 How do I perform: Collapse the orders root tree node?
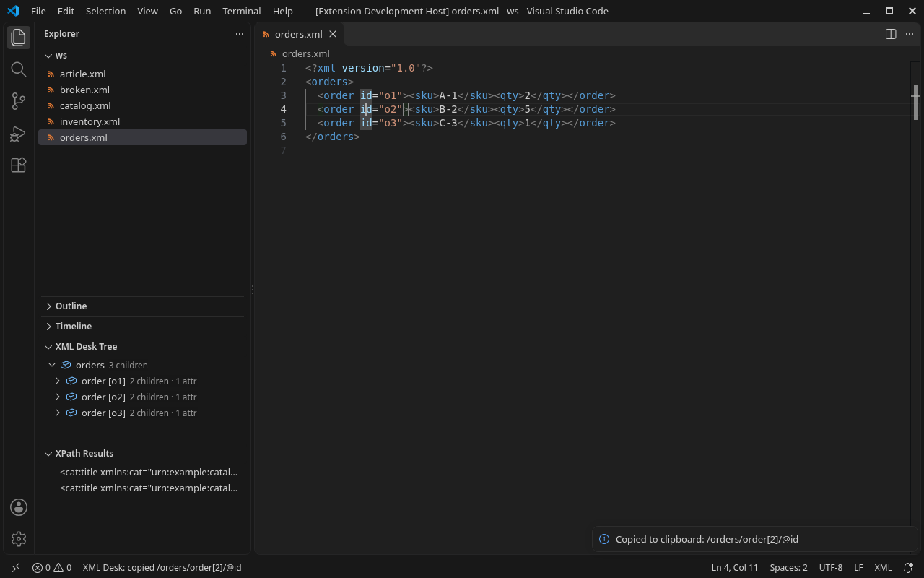[52, 366]
